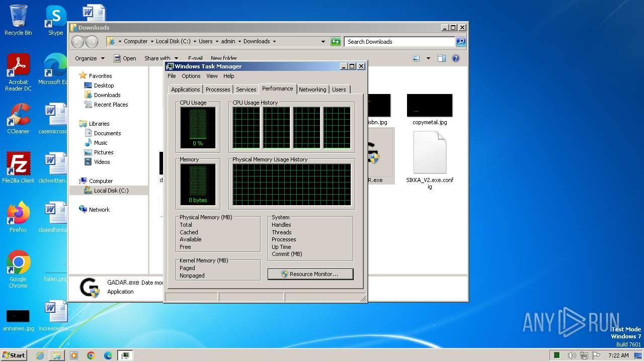Open the Music library
644x362 pixels.
pos(101,143)
